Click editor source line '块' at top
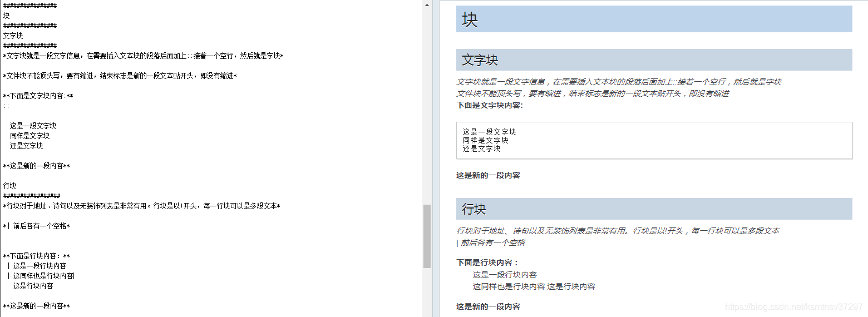This screenshot has height=317, width=868. (7, 16)
